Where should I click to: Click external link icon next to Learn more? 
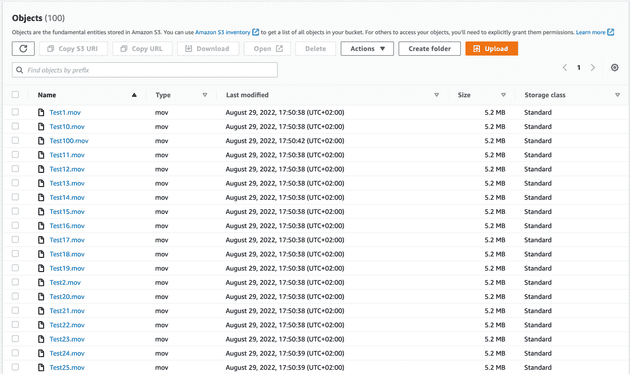coord(610,32)
